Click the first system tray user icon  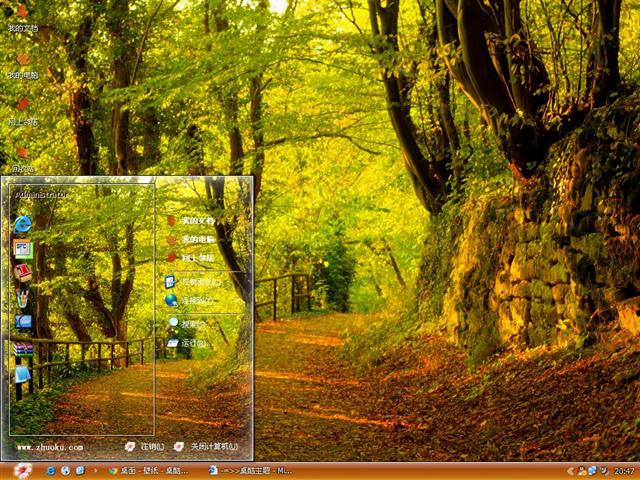(x=582, y=471)
